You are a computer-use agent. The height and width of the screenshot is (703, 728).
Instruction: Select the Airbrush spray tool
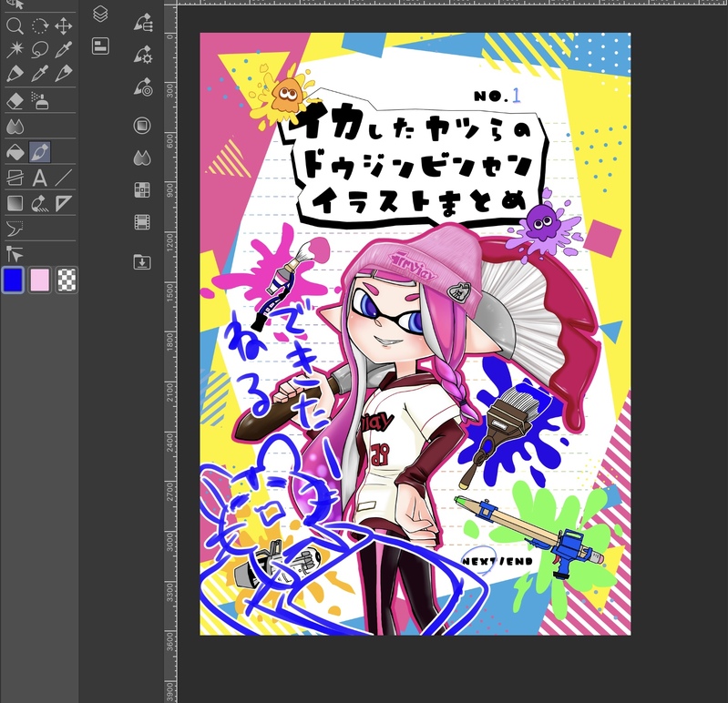(x=39, y=101)
